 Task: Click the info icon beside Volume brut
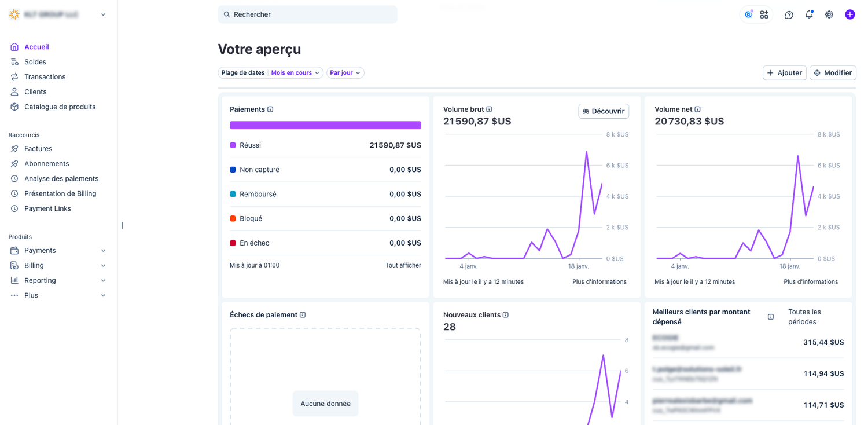click(x=489, y=109)
